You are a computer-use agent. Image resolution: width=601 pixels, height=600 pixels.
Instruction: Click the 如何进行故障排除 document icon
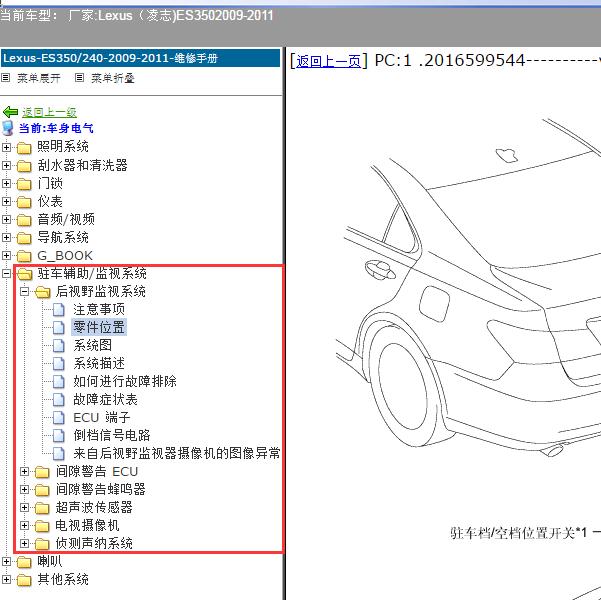pyautogui.click(x=59, y=381)
